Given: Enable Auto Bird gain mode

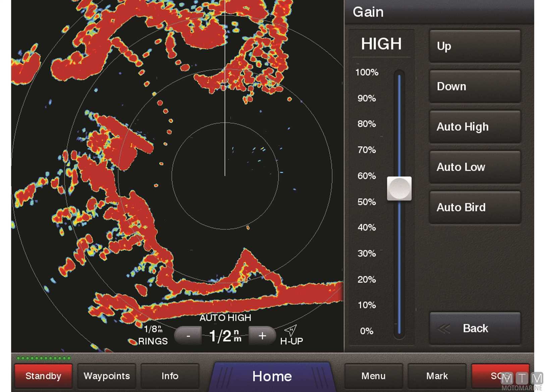Looking at the screenshot, I should (475, 207).
